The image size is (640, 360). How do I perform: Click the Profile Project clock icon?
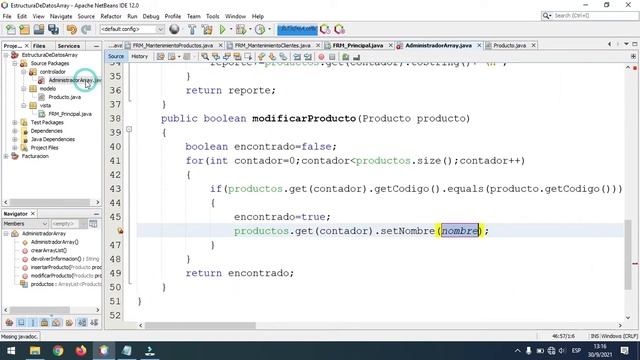(260, 29)
